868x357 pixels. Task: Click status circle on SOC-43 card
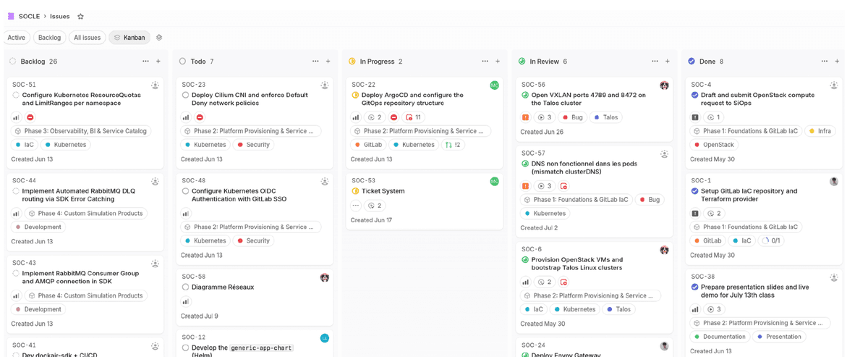point(16,273)
